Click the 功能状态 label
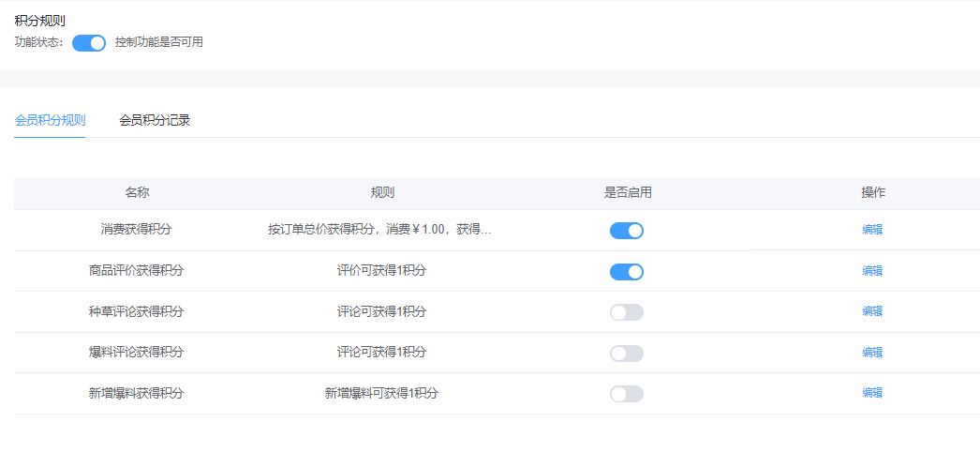Image resolution: width=980 pixels, height=452 pixels. click(x=38, y=43)
